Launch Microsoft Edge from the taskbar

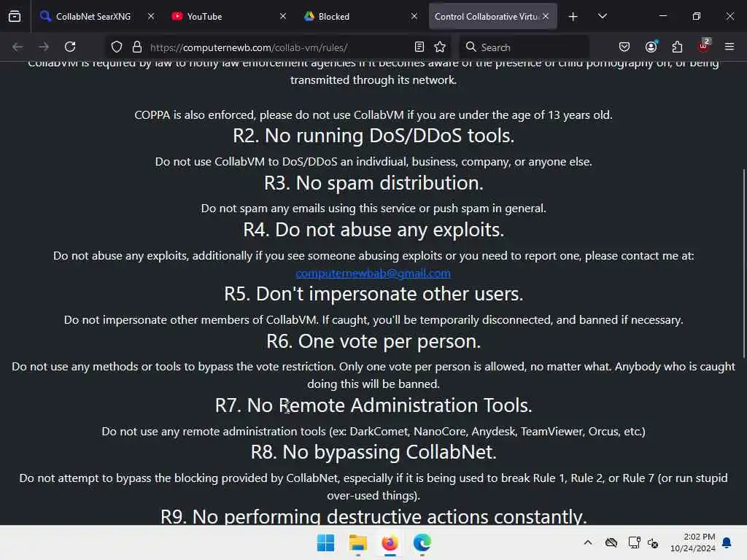pyautogui.click(x=422, y=542)
